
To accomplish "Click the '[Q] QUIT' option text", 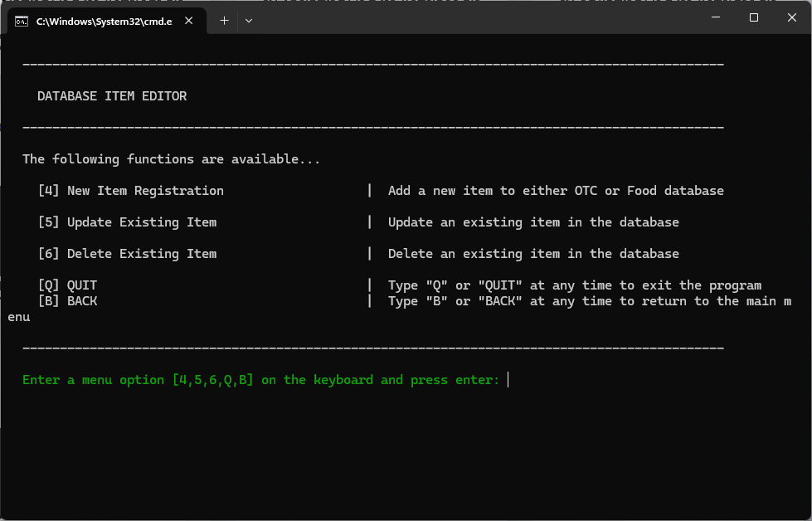I will point(67,285).
